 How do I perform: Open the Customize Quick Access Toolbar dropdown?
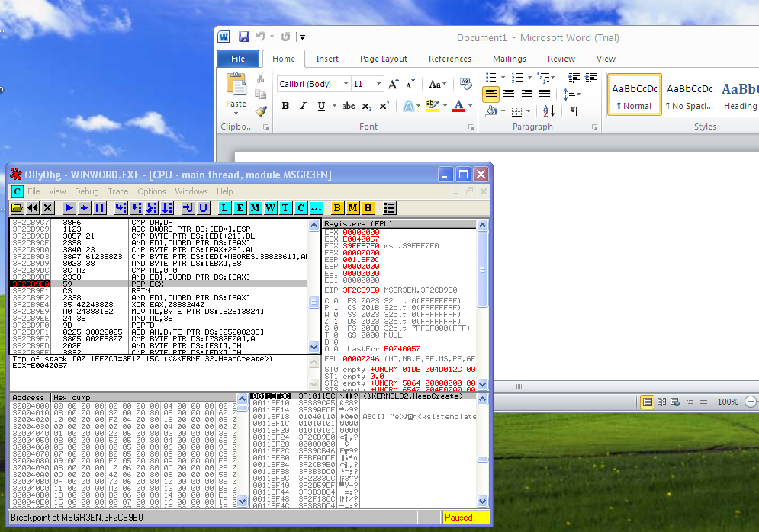(303, 37)
